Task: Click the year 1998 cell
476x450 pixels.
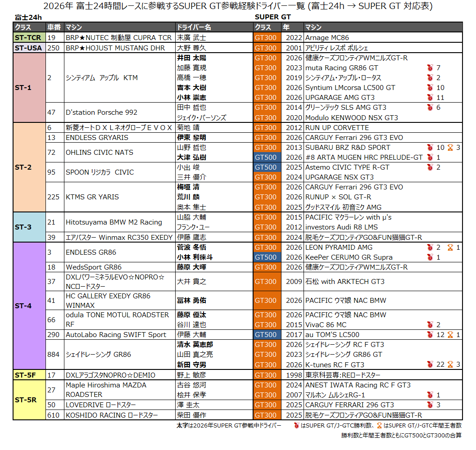Action: 292,375
